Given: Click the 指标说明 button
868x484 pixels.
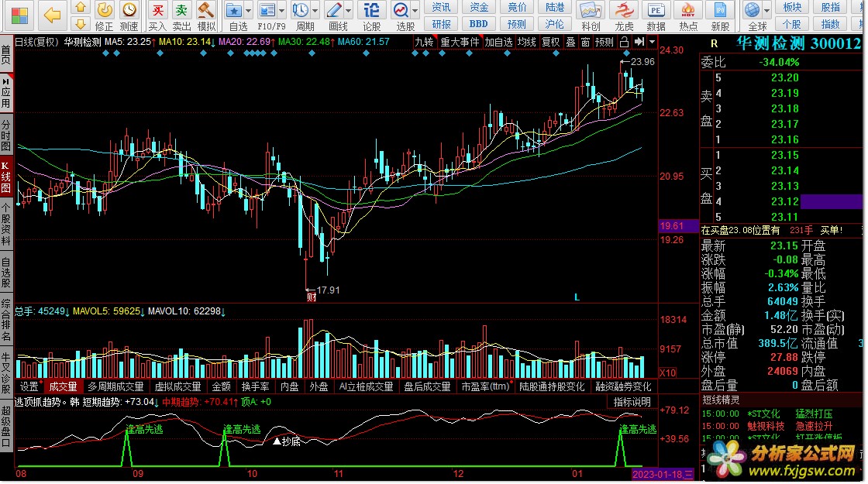Looking at the screenshot, I should click(632, 402).
